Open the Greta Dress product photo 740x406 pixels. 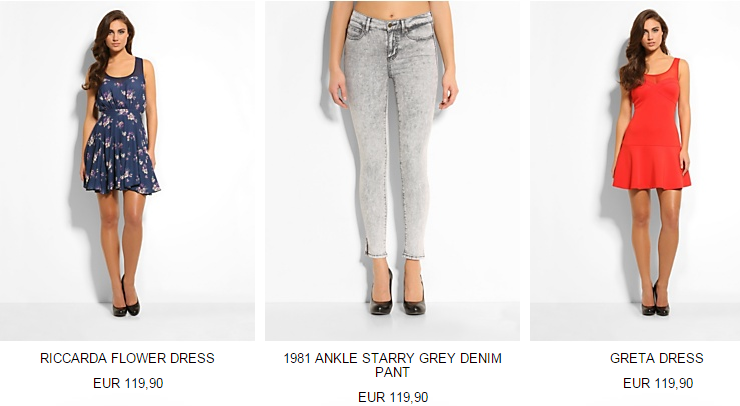[x=635, y=170]
